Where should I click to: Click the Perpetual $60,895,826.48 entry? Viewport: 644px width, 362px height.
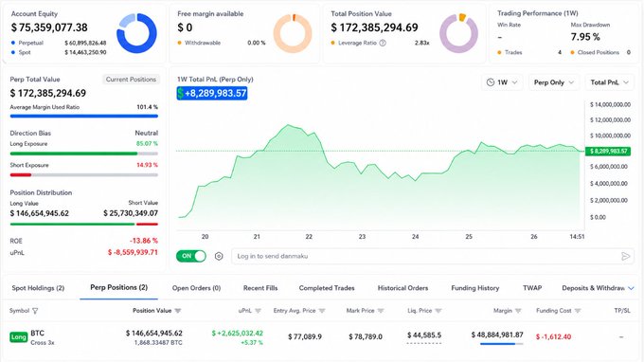pos(59,43)
